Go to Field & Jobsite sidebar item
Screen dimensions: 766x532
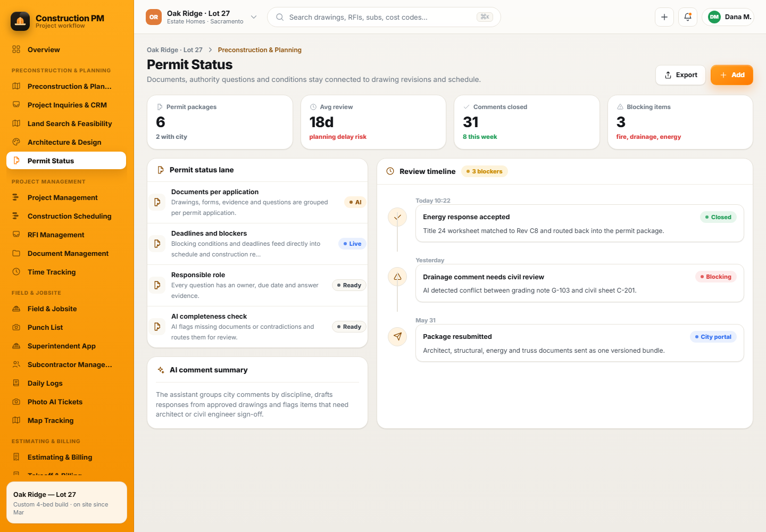click(x=66, y=309)
